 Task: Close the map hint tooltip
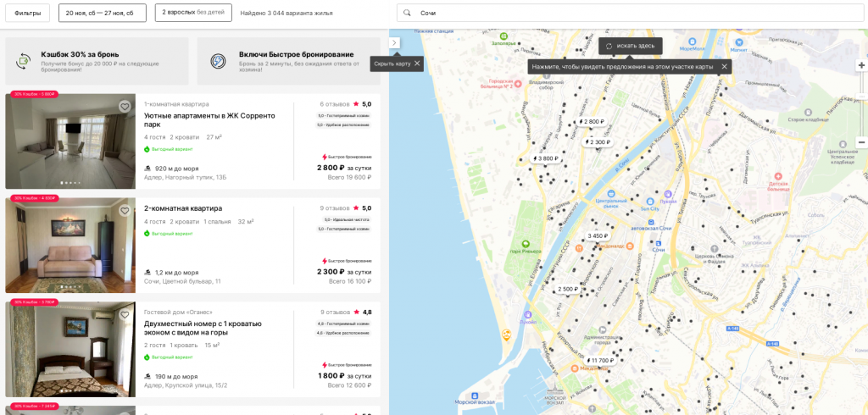[x=724, y=66]
